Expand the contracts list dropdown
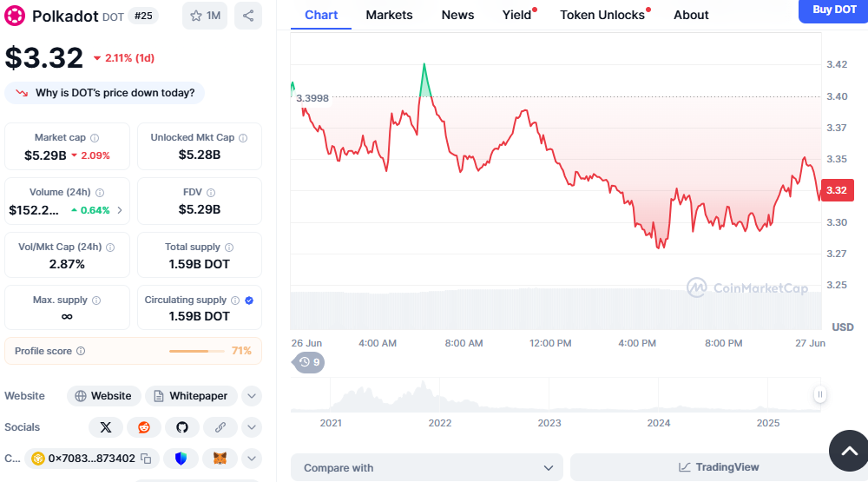This screenshot has width=868, height=482. 252,459
